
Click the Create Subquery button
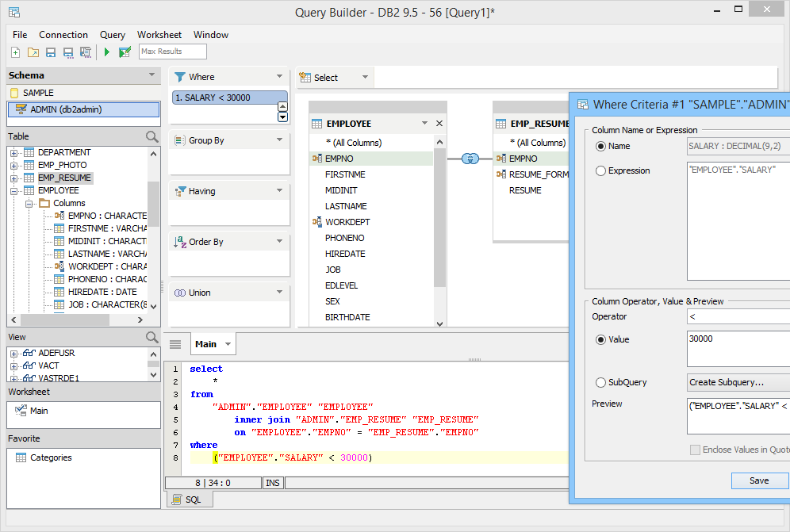pos(738,382)
